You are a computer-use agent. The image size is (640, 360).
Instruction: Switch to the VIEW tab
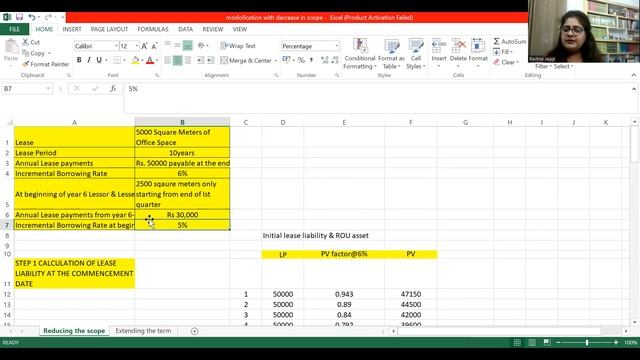[240, 29]
